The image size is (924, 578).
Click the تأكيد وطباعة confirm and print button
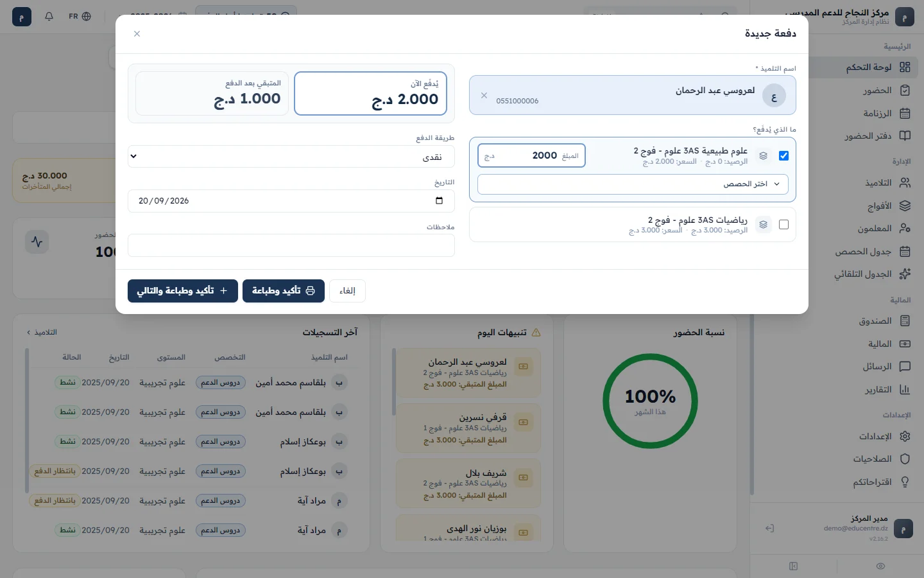(x=284, y=290)
